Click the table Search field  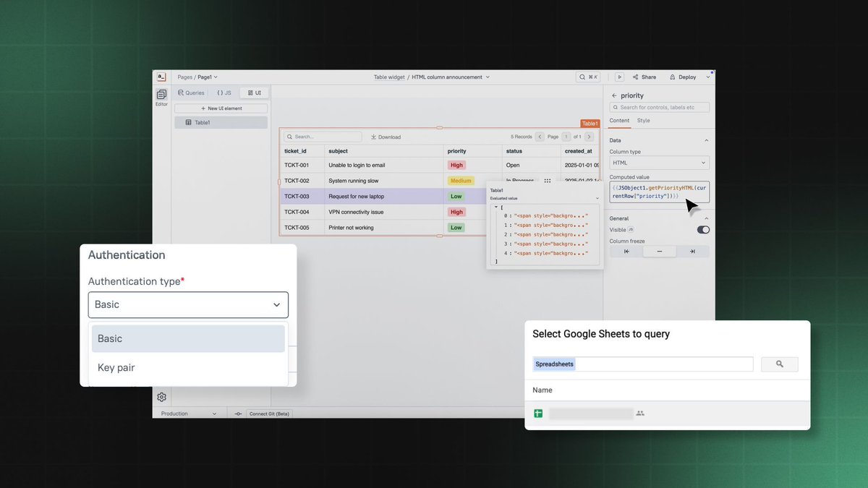pos(323,137)
